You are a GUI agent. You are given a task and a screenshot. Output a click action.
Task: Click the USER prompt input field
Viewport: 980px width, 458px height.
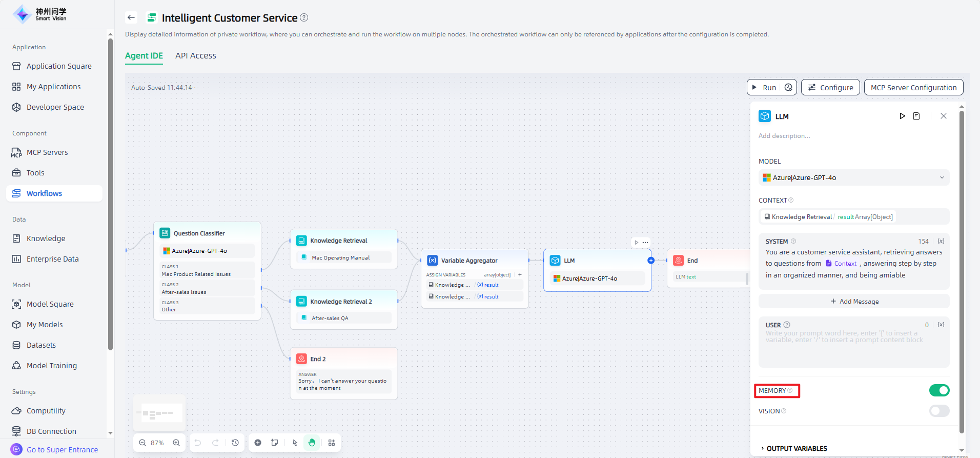coord(853,346)
